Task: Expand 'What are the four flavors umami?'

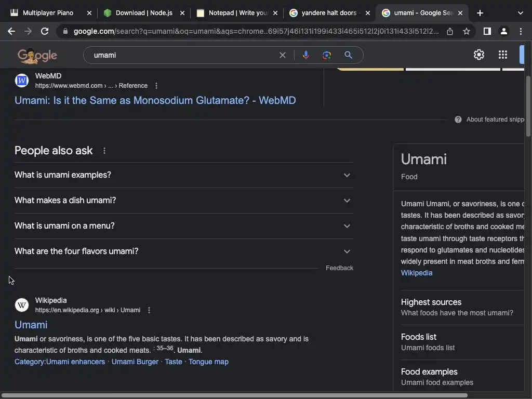Action: (183, 251)
